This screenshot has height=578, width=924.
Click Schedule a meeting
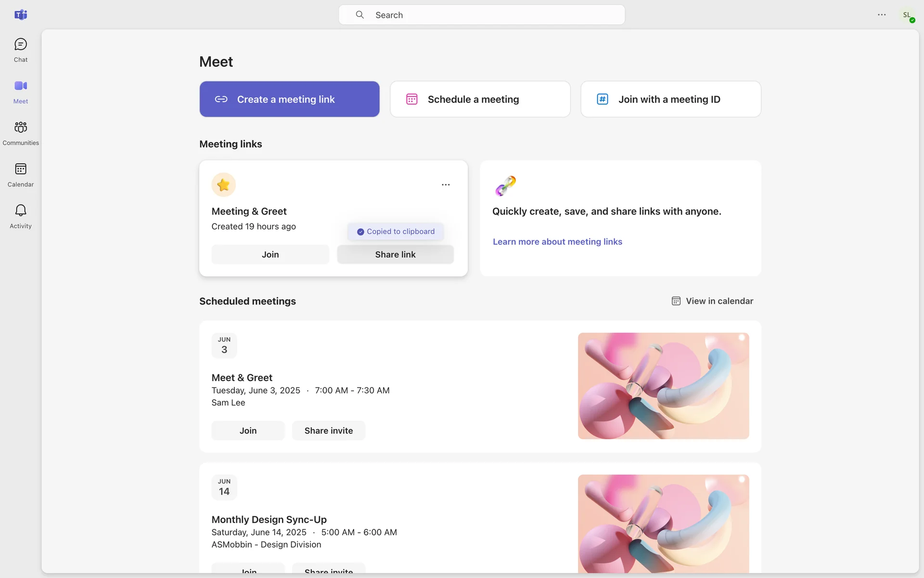pyautogui.click(x=480, y=99)
